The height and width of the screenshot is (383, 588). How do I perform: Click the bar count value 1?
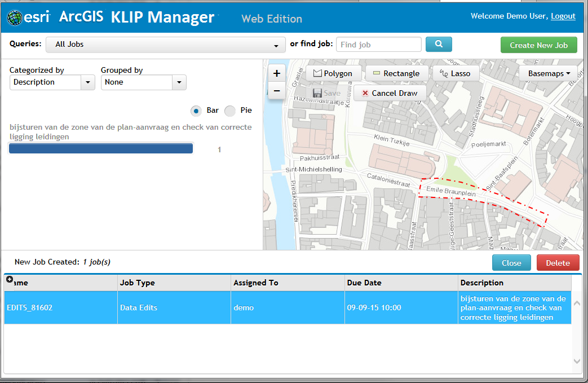(x=219, y=149)
